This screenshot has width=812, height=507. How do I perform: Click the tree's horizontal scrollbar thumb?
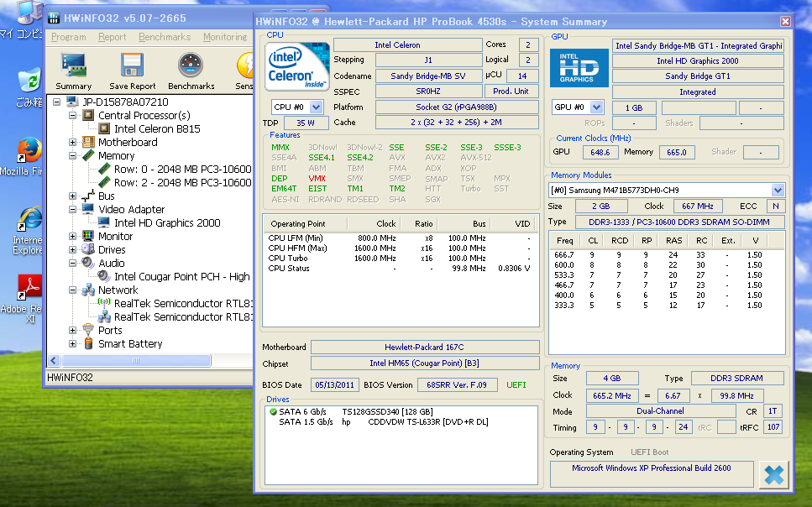[x=136, y=360]
